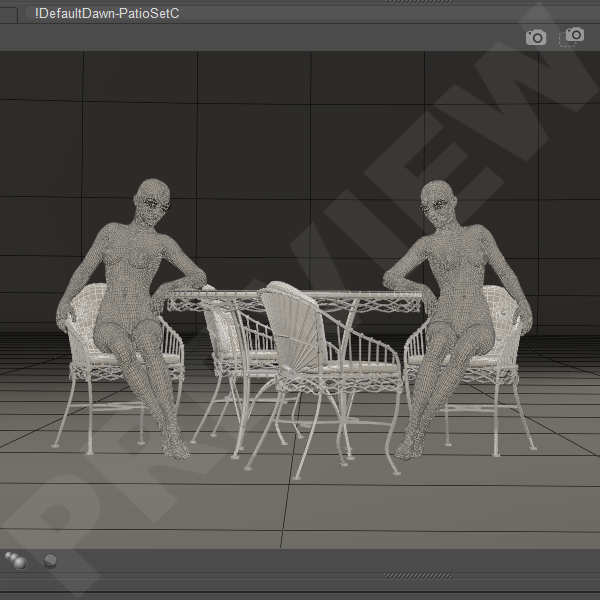The height and width of the screenshot is (600, 600).
Task: Pick the left figure's head
Action: (151, 201)
